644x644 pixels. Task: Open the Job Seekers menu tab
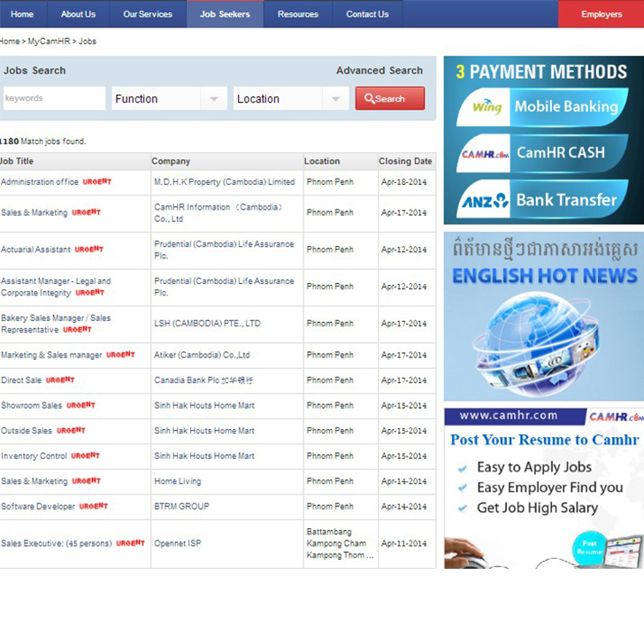coord(225,14)
